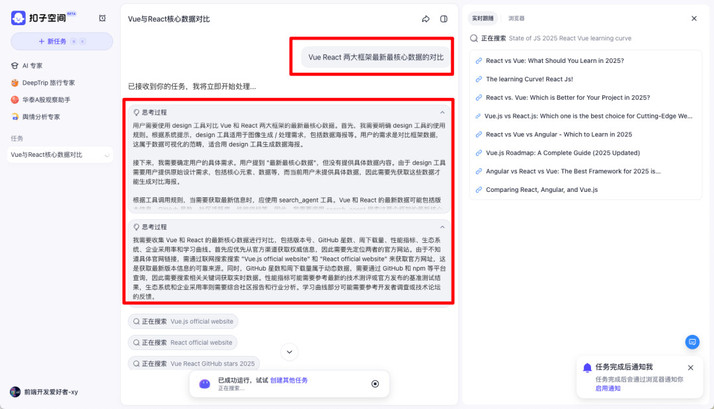Open 'React vs. Vue: Which is Better for Your Project'
Viewport: 714px width, 409px height.
[x=568, y=97]
